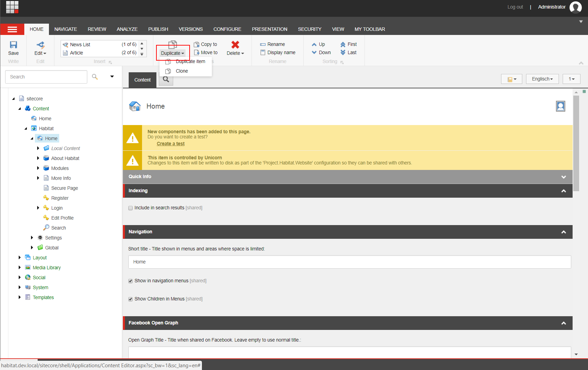Image resolution: width=588 pixels, height=370 pixels.
Task: Click the red Delete X icon
Action: (235, 45)
